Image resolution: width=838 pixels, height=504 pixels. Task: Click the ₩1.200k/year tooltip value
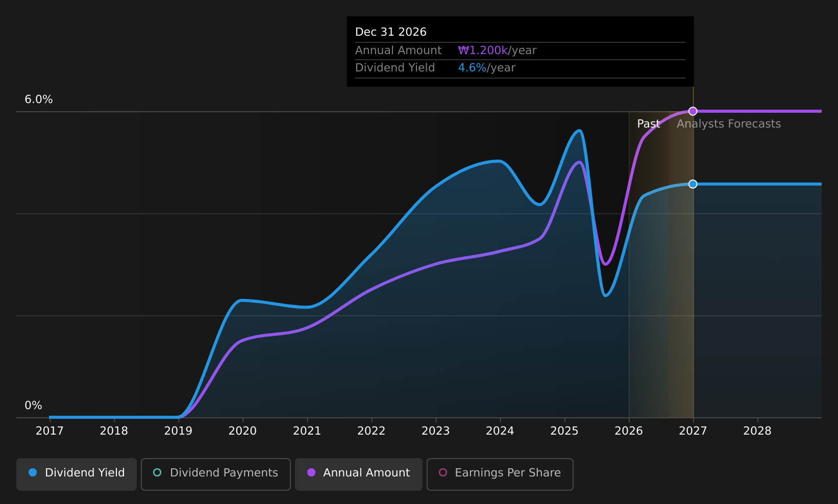point(497,51)
